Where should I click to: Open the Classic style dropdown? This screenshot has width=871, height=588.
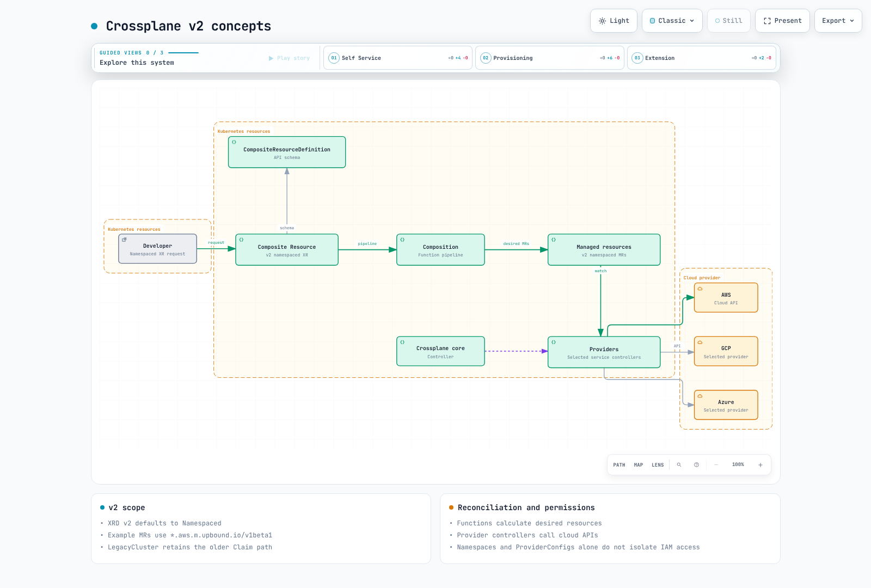click(x=672, y=21)
